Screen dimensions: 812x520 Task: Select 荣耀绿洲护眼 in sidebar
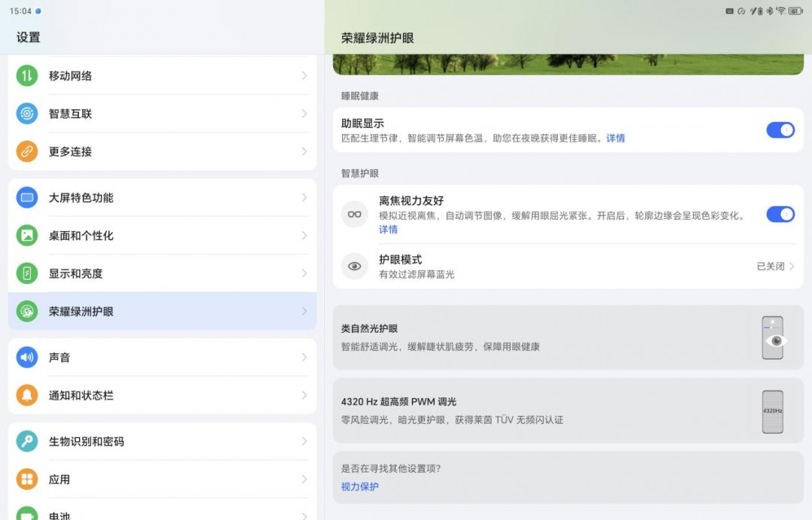162,311
